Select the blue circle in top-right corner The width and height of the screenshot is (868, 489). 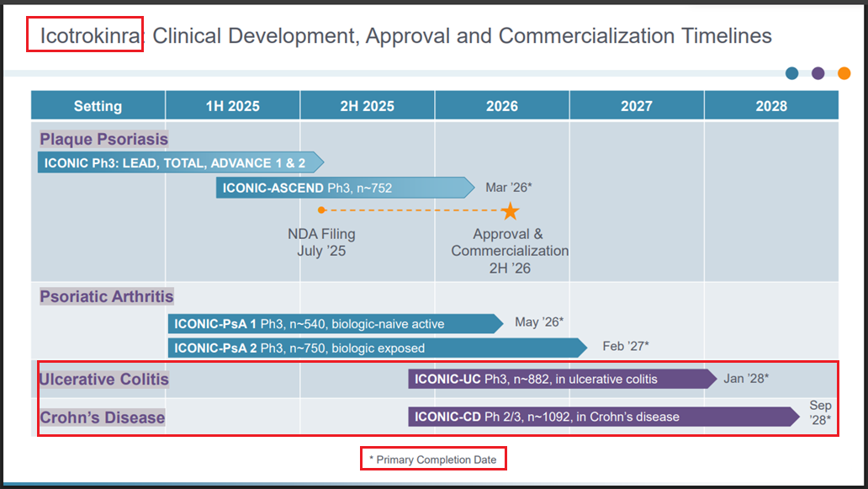coord(791,73)
